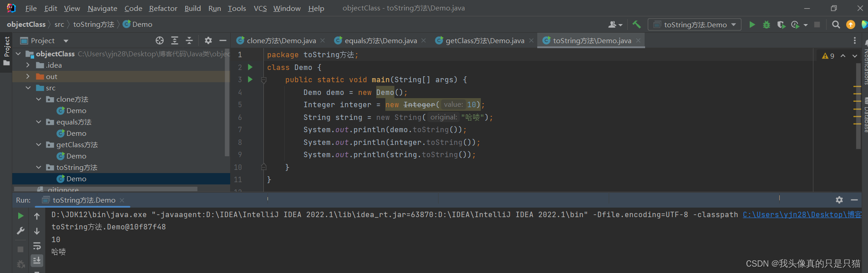
Task: Open the Project side tool window button
Action: coord(6,51)
